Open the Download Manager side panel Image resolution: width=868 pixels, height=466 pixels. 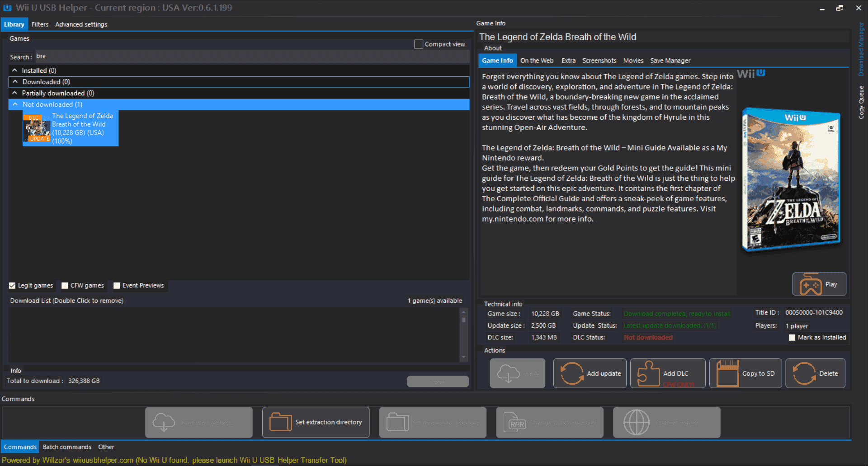(861, 50)
